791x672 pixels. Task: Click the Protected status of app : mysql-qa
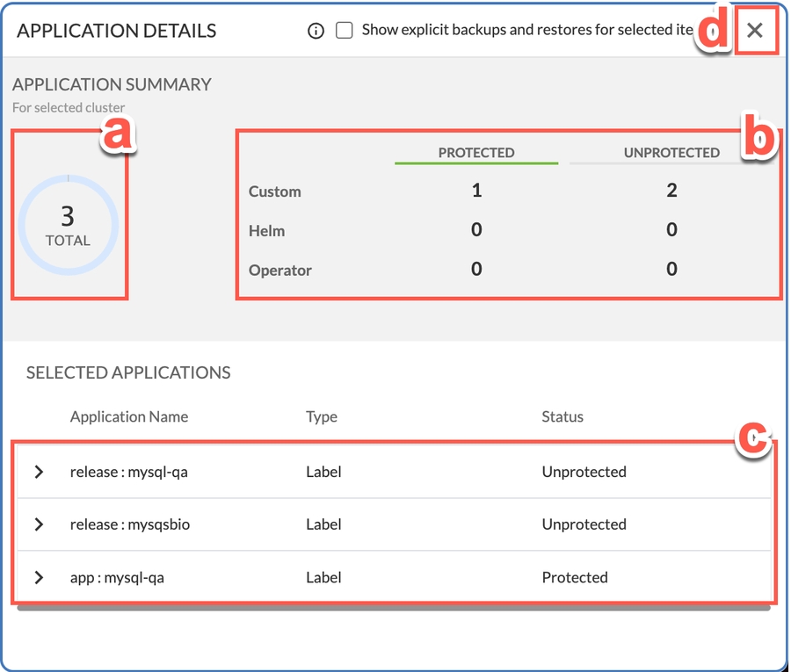tap(575, 577)
